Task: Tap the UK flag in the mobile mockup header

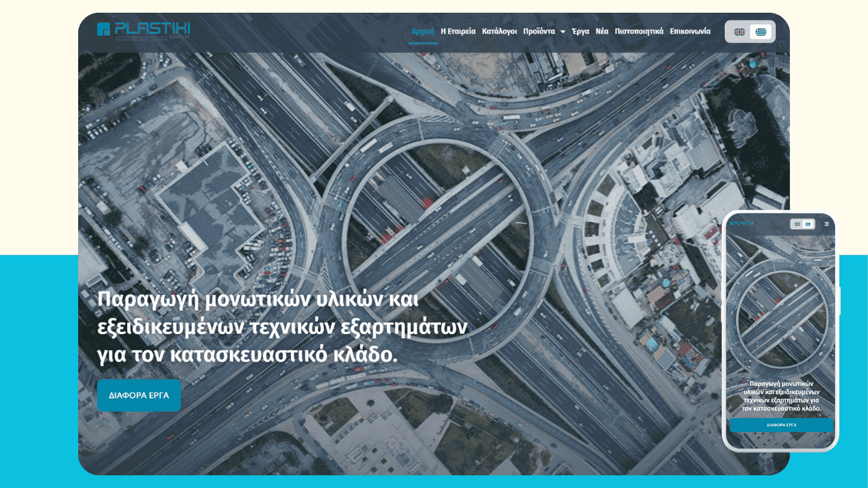Action: coord(797,224)
